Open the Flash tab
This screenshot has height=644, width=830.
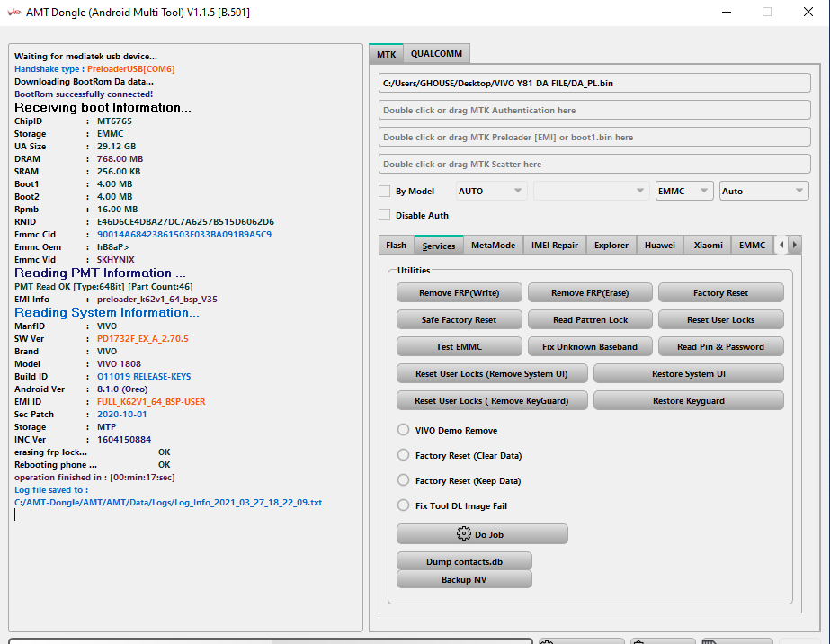(396, 246)
